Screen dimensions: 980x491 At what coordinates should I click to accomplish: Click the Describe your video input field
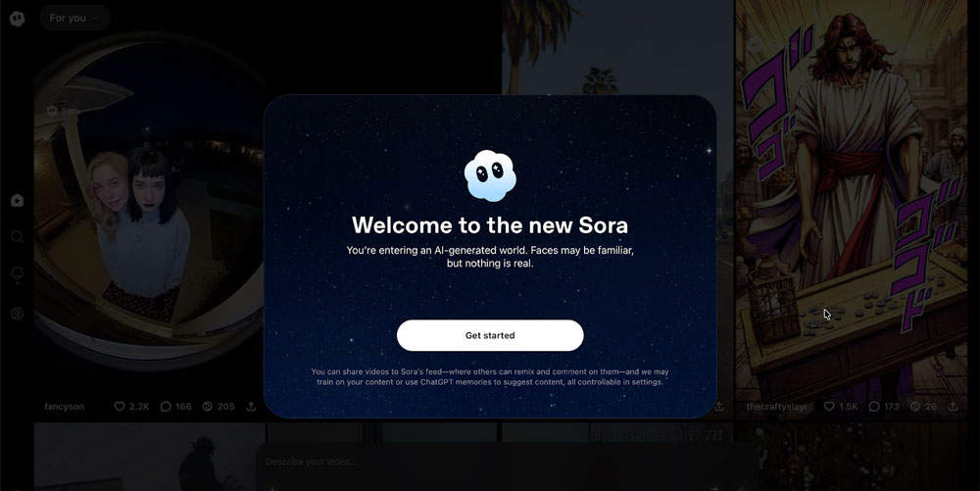(x=507, y=463)
